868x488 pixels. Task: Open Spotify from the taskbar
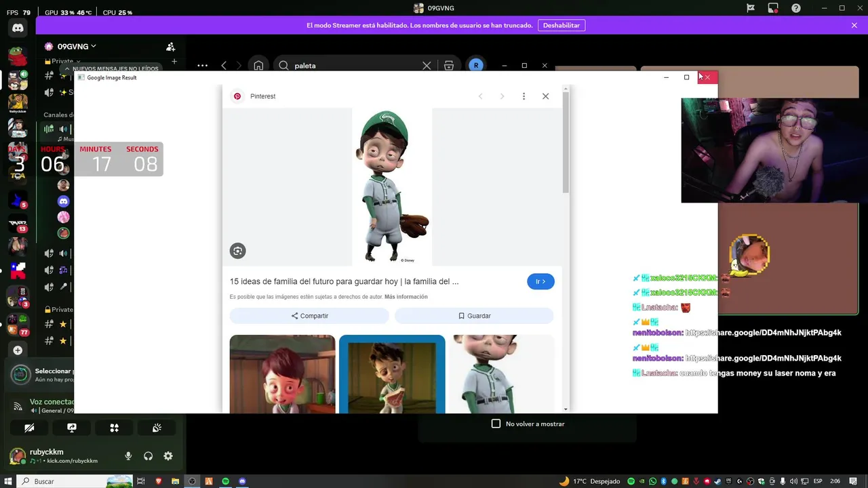point(226,481)
